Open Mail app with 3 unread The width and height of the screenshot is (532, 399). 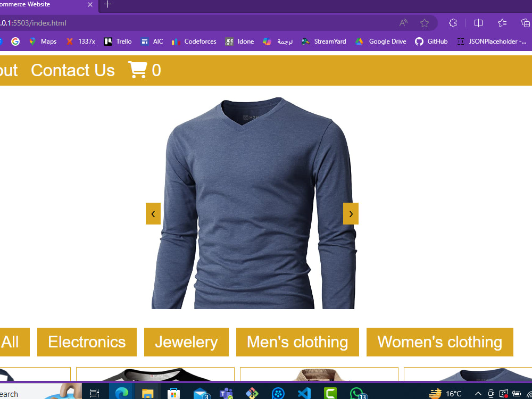point(201,394)
